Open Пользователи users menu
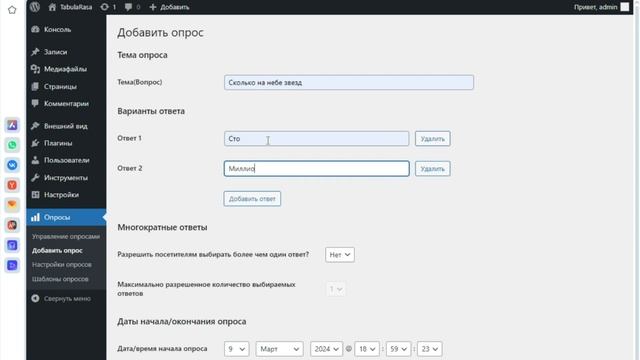 (66, 160)
